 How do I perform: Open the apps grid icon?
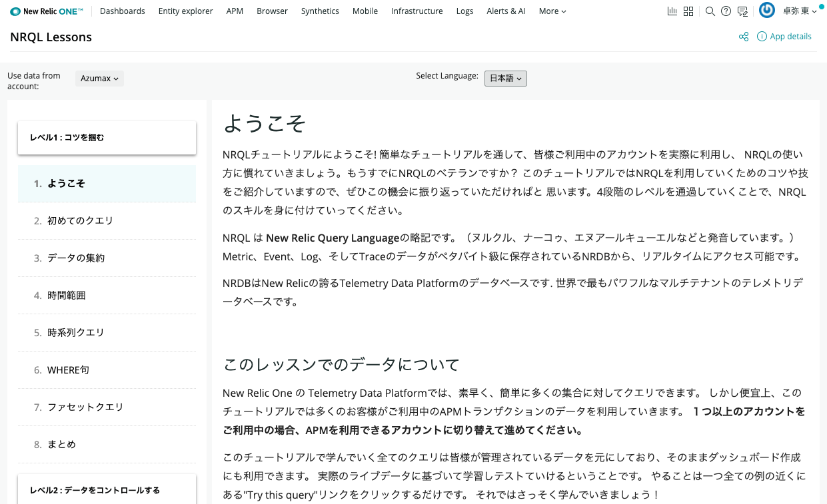coord(689,11)
